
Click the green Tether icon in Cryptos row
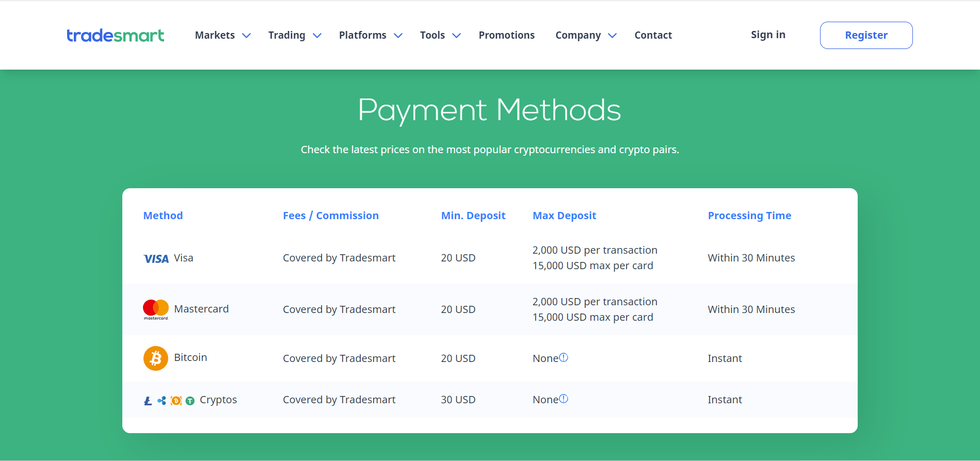point(190,401)
